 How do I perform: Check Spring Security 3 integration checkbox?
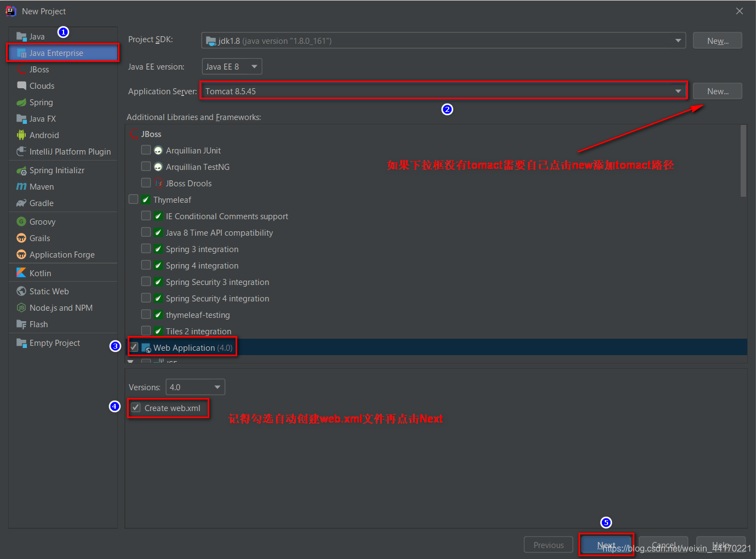(146, 281)
